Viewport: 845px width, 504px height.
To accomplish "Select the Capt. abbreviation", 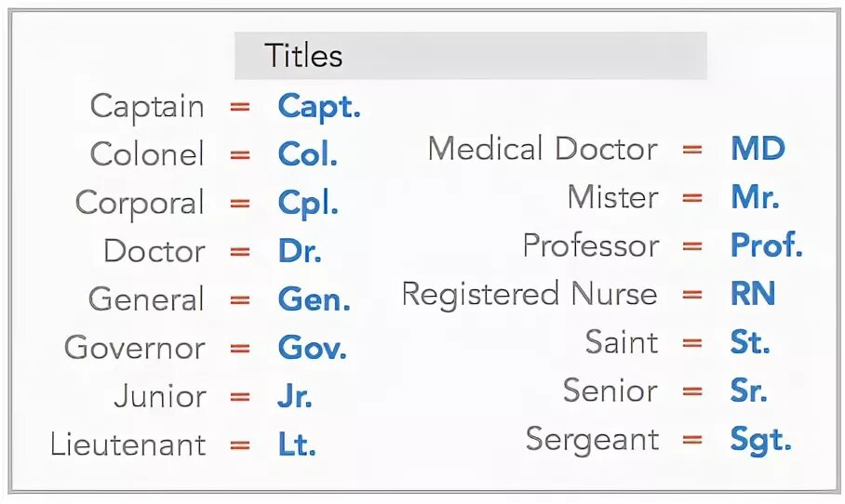I will (319, 106).
